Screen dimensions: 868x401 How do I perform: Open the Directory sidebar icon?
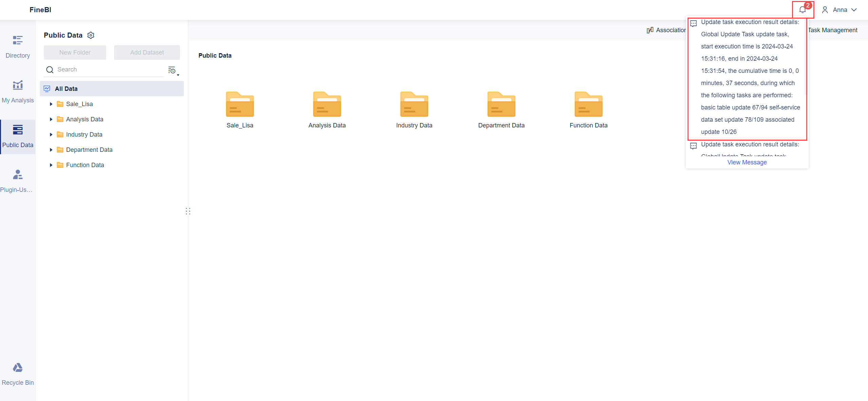click(x=18, y=46)
